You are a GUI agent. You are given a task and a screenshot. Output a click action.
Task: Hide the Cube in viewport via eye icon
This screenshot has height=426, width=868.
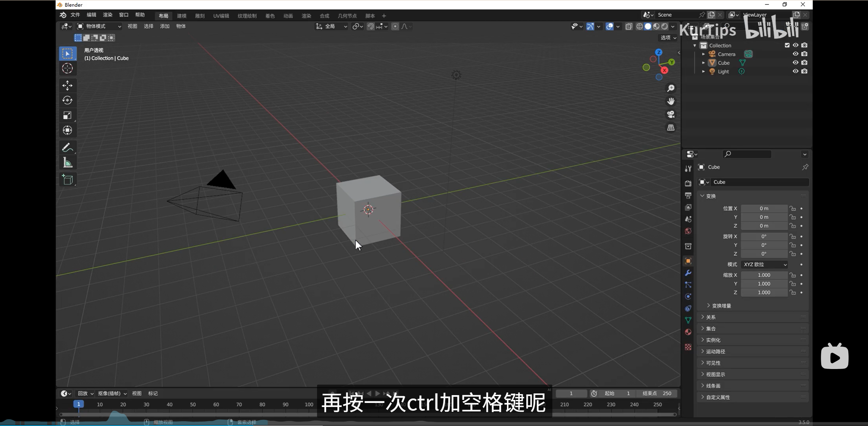795,62
